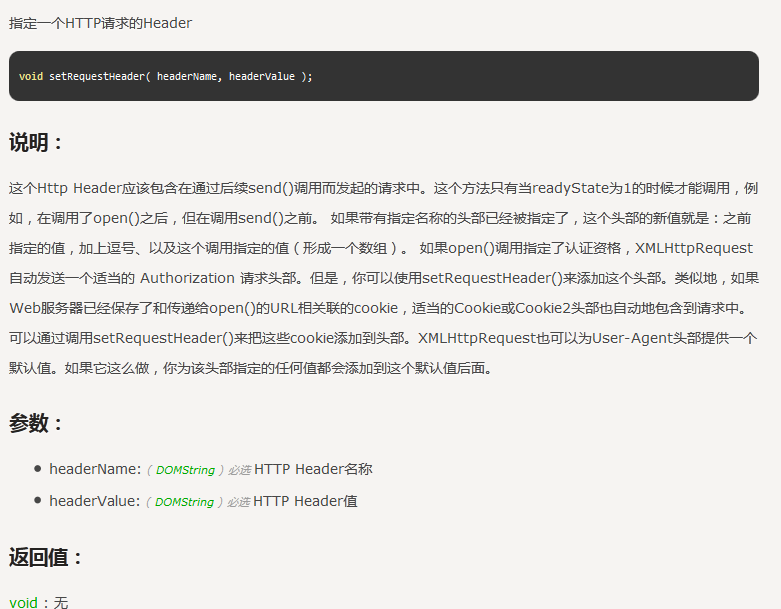Click the word Authorization in the description
The width and height of the screenshot is (781, 609).
click(x=187, y=278)
